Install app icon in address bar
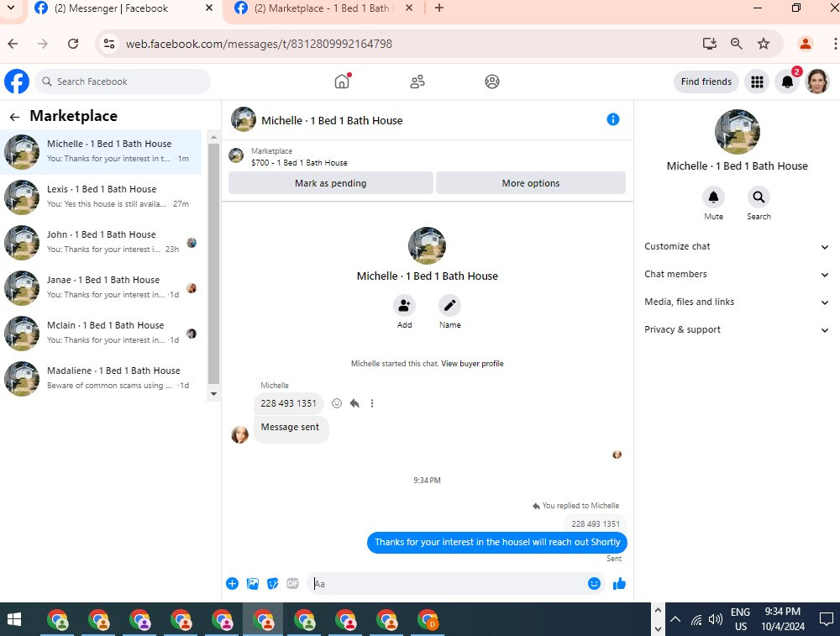 709,44
